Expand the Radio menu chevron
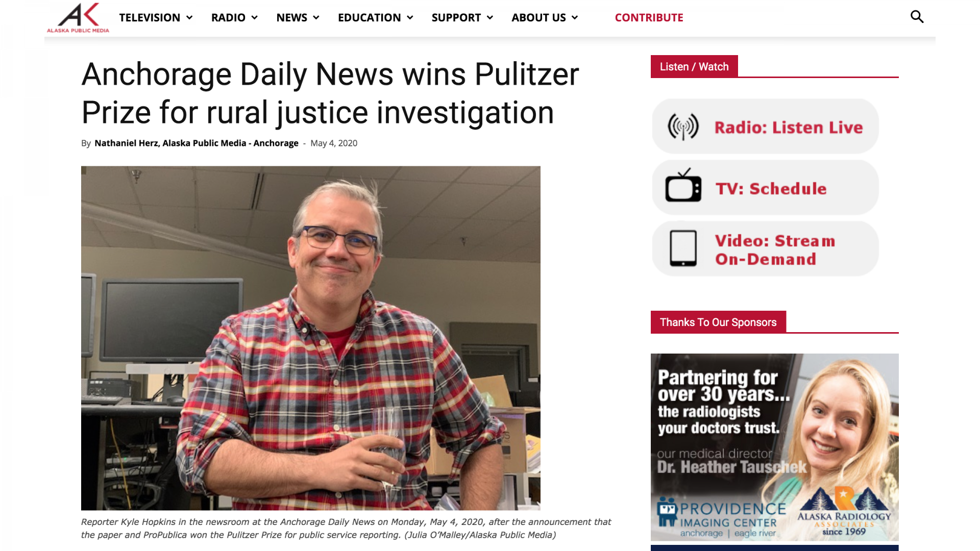The height and width of the screenshot is (551, 980). pos(254,17)
